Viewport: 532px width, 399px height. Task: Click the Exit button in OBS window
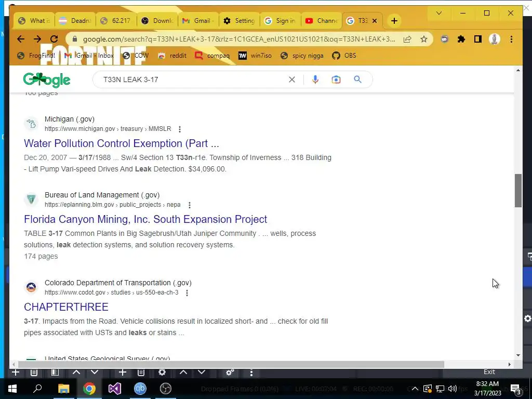click(489, 372)
